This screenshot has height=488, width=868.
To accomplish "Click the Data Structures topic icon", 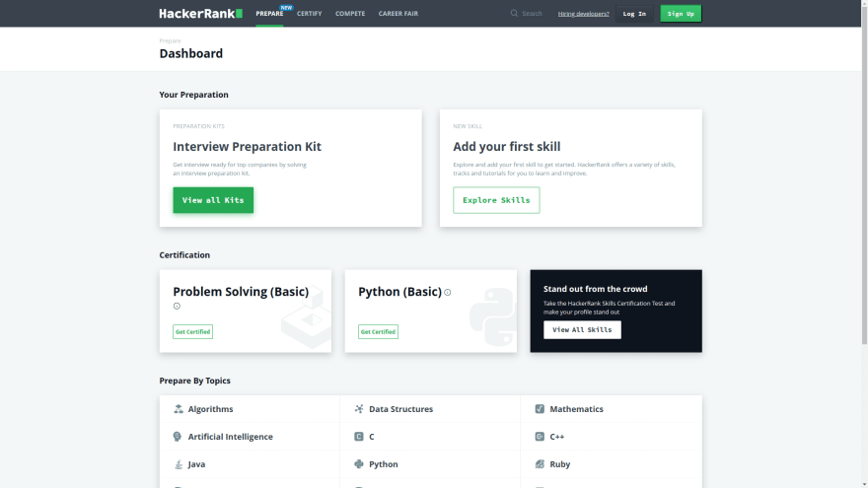I will pyautogui.click(x=359, y=409).
